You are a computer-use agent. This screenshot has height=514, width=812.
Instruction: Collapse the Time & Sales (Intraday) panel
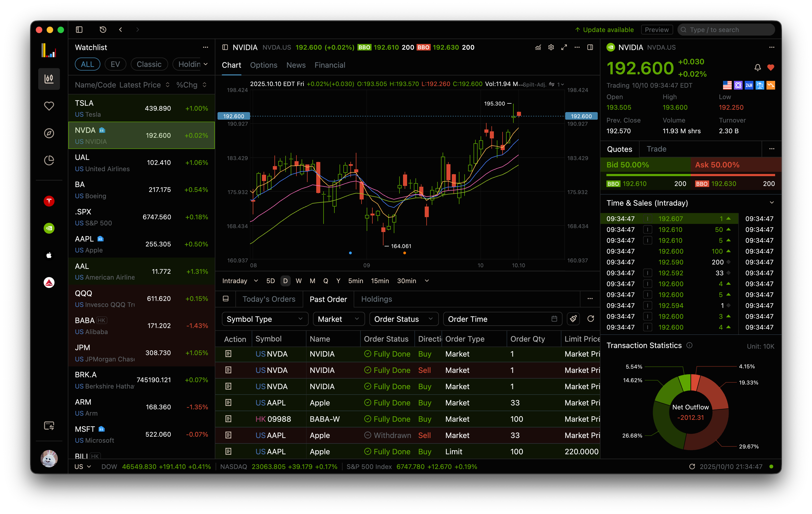(772, 202)
